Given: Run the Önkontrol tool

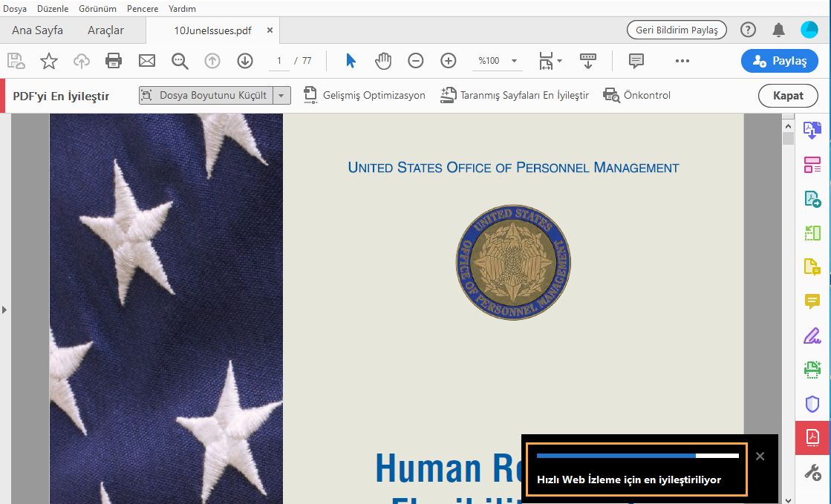Looking at the screenshot, I should [636, 95].
